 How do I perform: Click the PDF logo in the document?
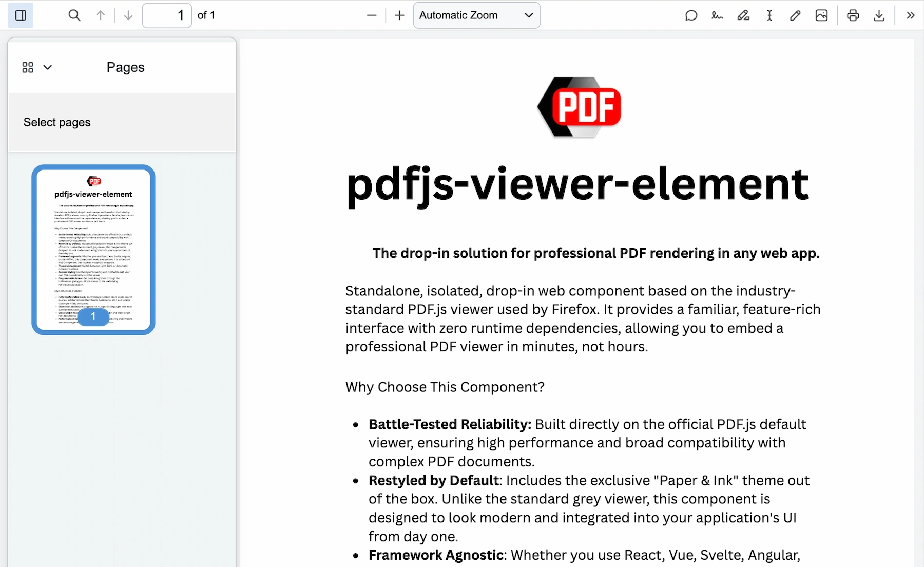(x=579, y=107)
